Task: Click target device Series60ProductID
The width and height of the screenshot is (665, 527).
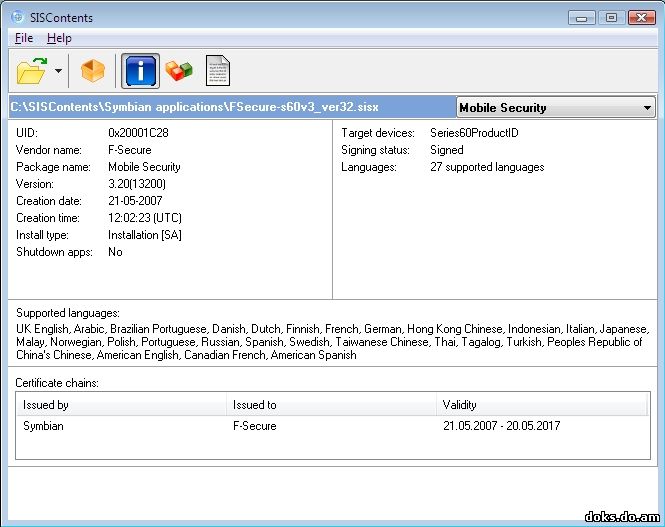Action: coord(474,133)
